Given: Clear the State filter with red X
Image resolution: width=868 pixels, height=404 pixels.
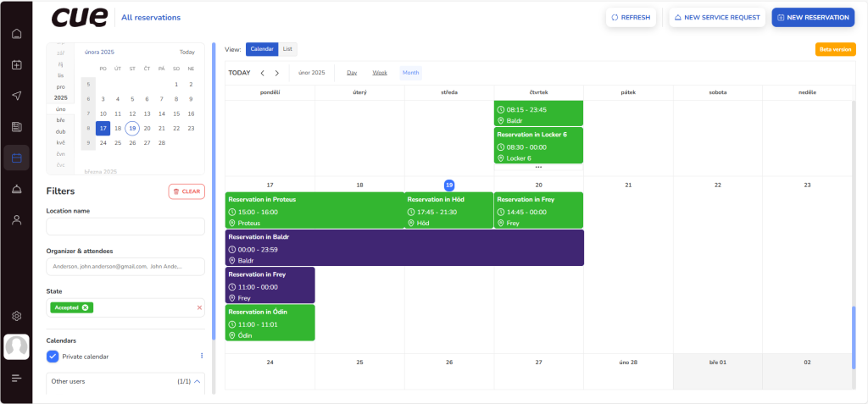Looking at the screenshot, I should [200, 307].
